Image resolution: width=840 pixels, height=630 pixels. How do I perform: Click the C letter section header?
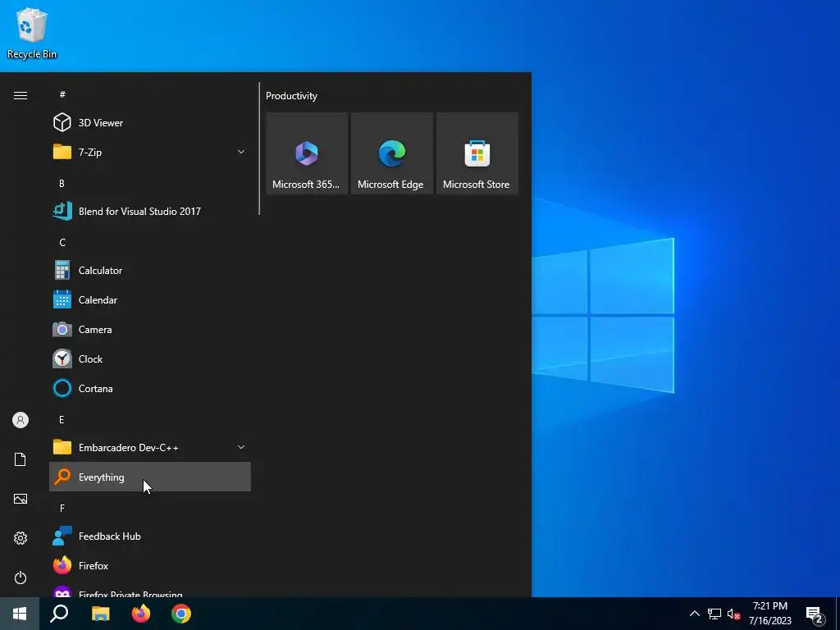point(62,243)
